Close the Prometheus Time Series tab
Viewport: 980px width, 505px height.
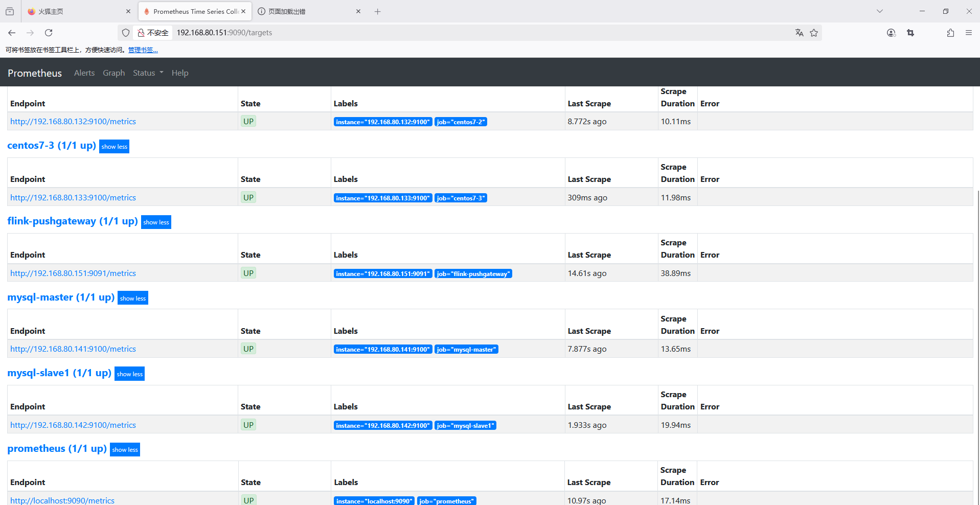tap(243, 11)
